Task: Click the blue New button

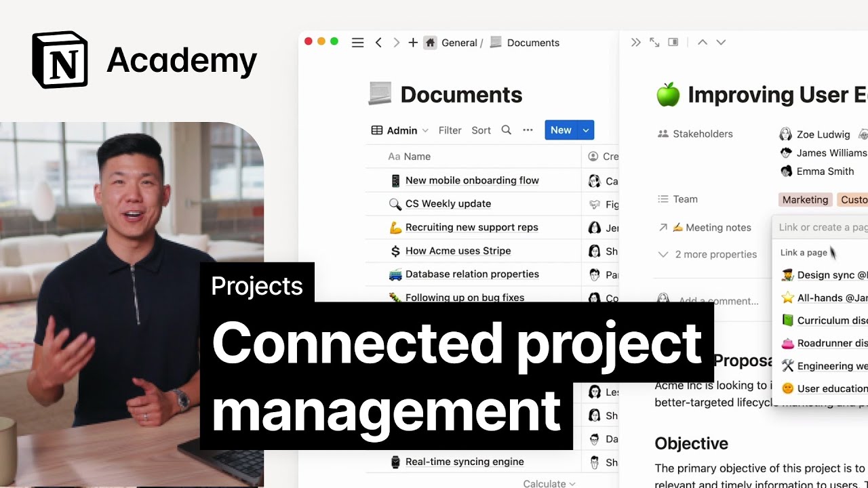Action: coord(561,130)
